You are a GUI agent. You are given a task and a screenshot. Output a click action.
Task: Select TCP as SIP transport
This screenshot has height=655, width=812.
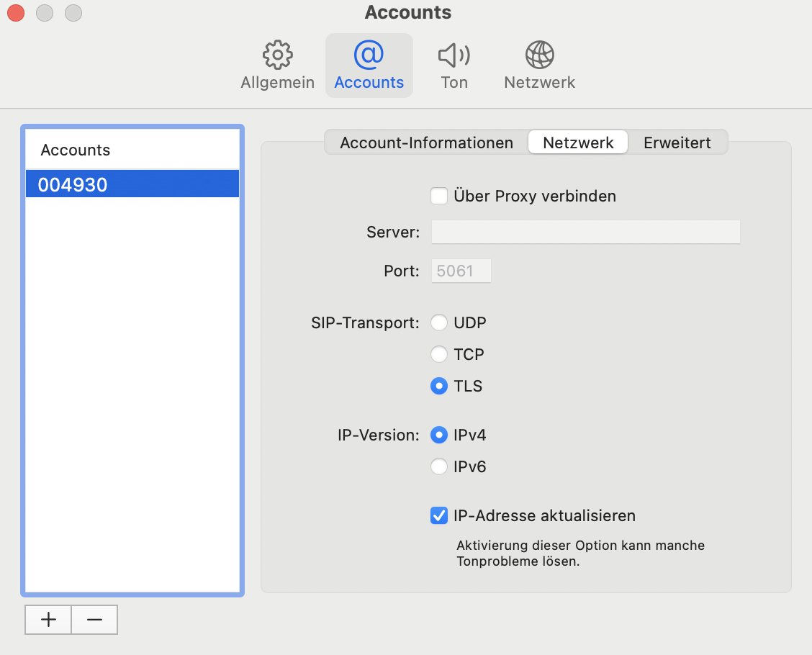438,354
